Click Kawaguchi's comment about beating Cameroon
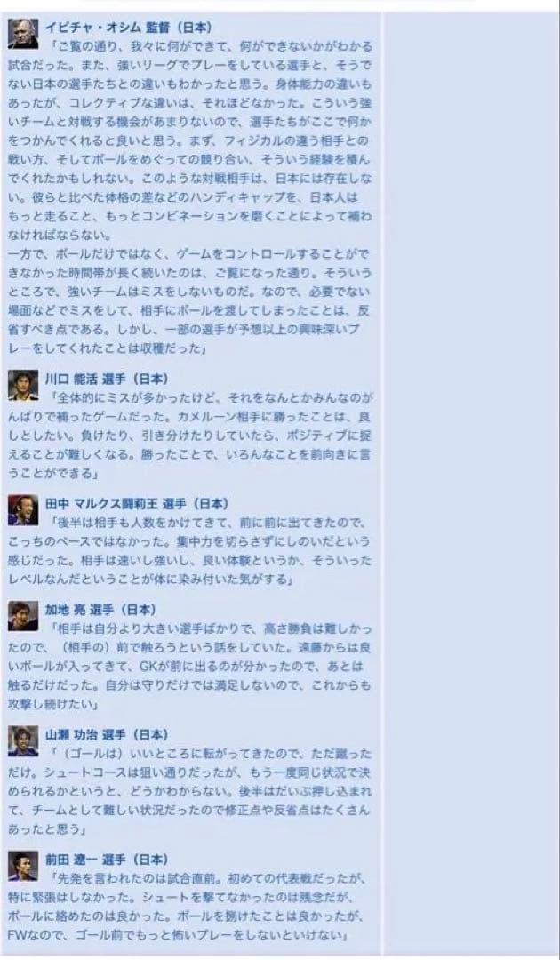Screen dimensions: 560x960 tap(189, 436)
